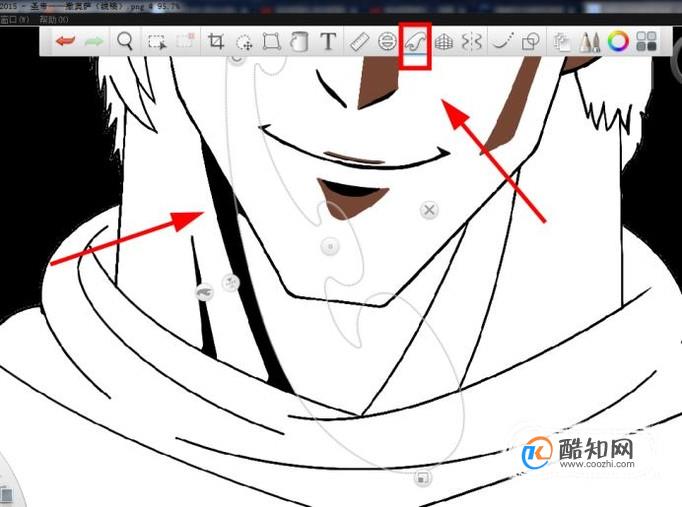Select the rectangular Selection tool
The width and height of the screenshot is (682, 507).
[156, 42]
